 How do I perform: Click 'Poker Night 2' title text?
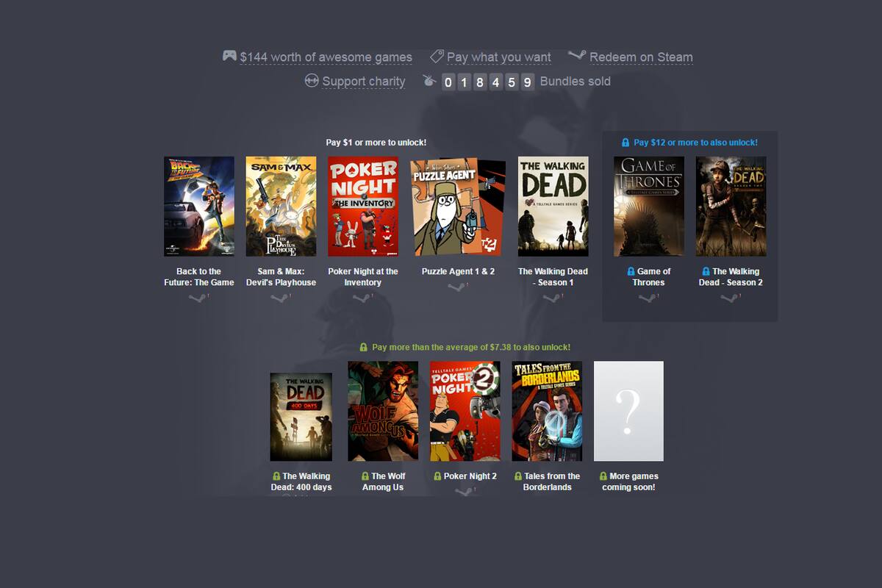(x=470, y=476)
